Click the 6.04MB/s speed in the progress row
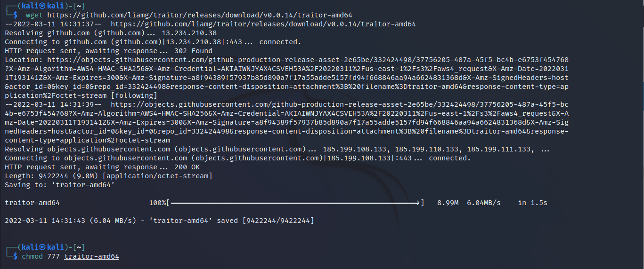Screen dimensions: 644x269 click(x=483, y=203)
